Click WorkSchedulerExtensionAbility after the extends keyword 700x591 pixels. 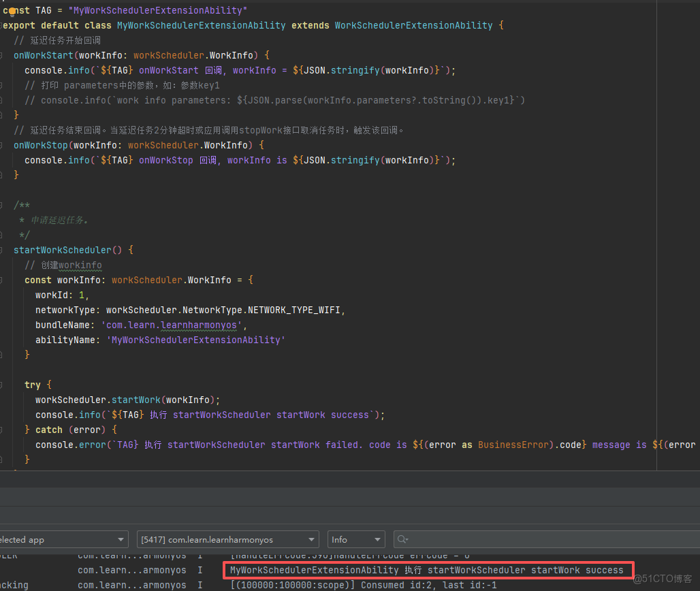point(413,26)
